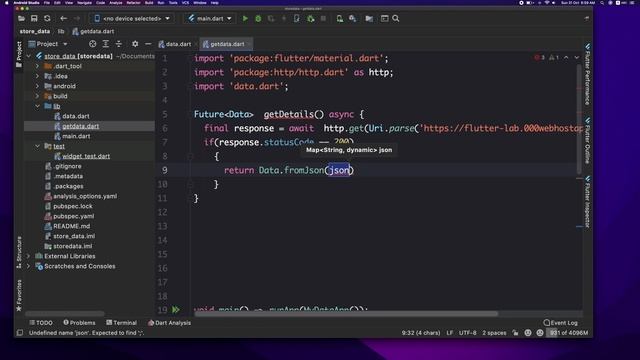Jump to previous highlighted error arrow
This screenshot has height=360, width=640.
tap(566, 58)
